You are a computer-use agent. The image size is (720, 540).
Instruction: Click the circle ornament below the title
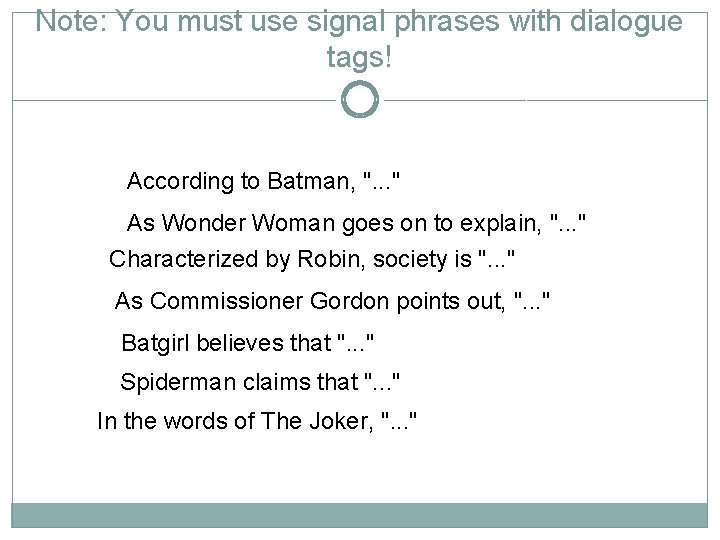(x=360, y=100)
